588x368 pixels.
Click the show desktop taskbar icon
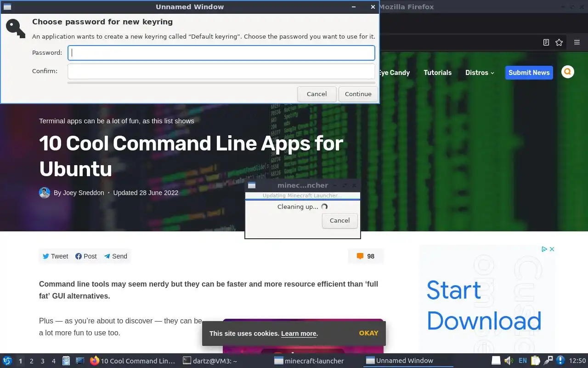click(x=80, y=361)
